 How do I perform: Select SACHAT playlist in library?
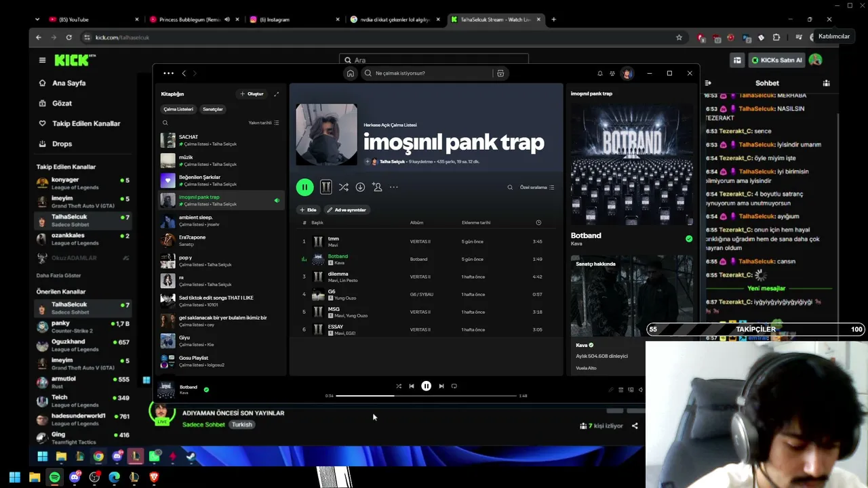[x=221, y=140]
